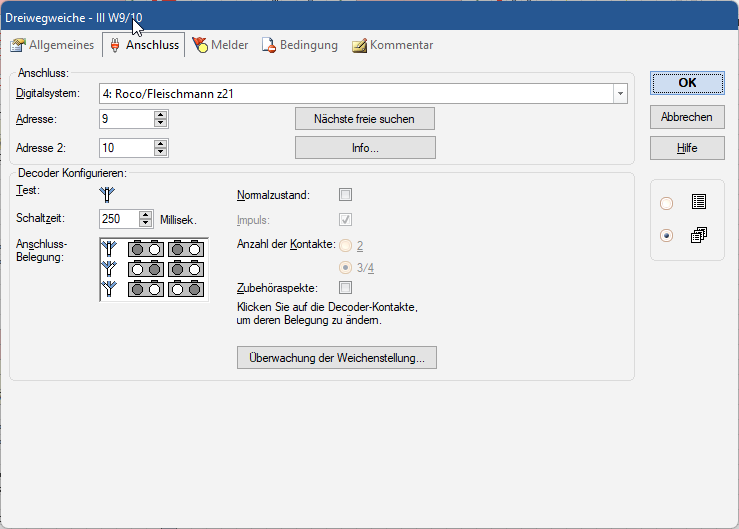The image size is (739, 529).
Task: Click third-row left decoder contact pair
Action: (146, 289)
